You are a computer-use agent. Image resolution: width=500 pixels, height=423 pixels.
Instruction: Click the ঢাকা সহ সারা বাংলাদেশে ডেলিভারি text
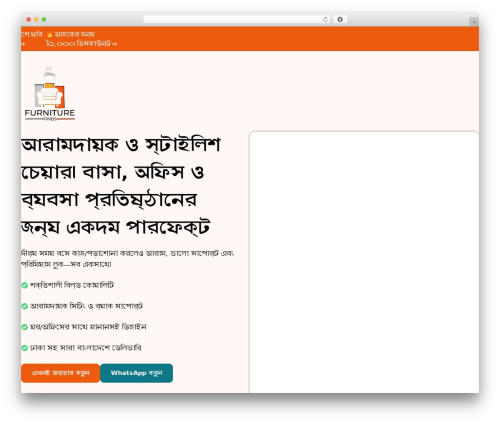(x=86, y=348)
